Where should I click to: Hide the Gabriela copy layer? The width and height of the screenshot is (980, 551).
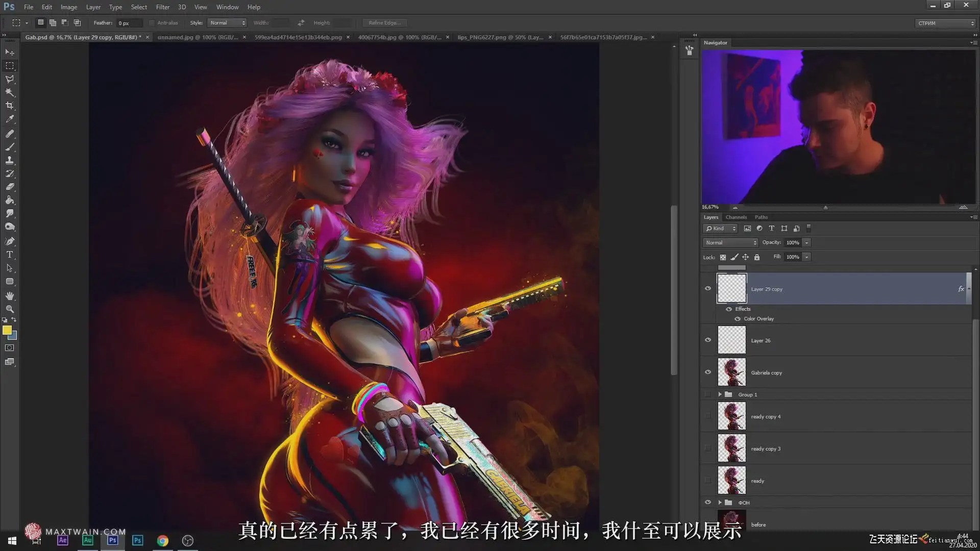(x=708, y=372)
